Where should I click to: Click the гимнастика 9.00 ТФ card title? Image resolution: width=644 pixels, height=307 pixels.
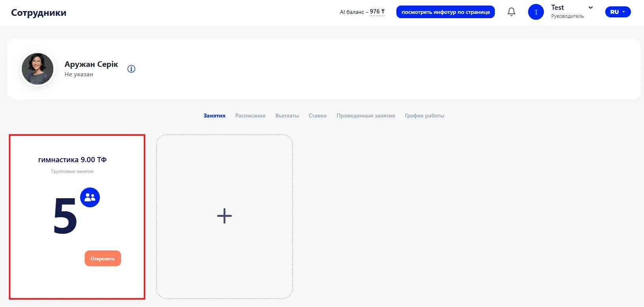(x=72, y=160)
